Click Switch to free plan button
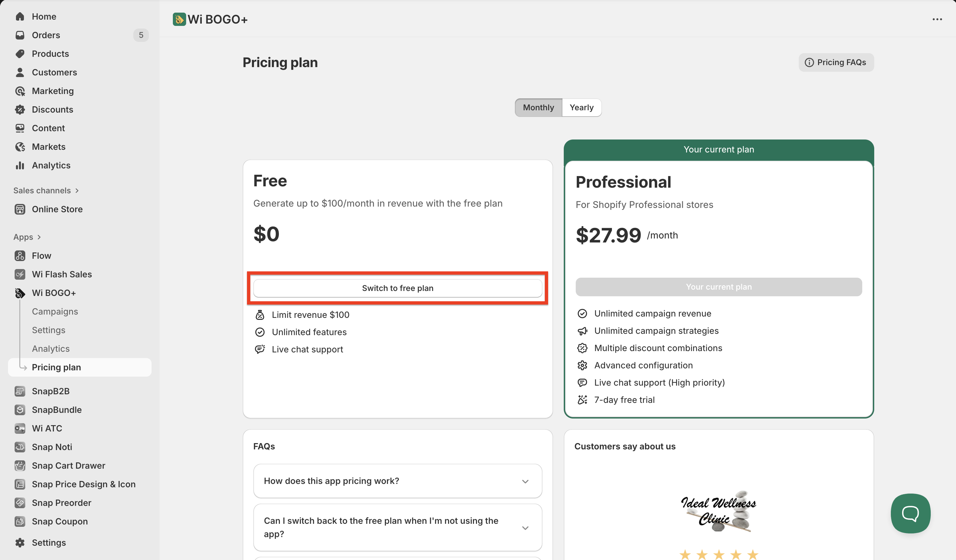The width and height of the screenshot is (956, 560). 397,288
